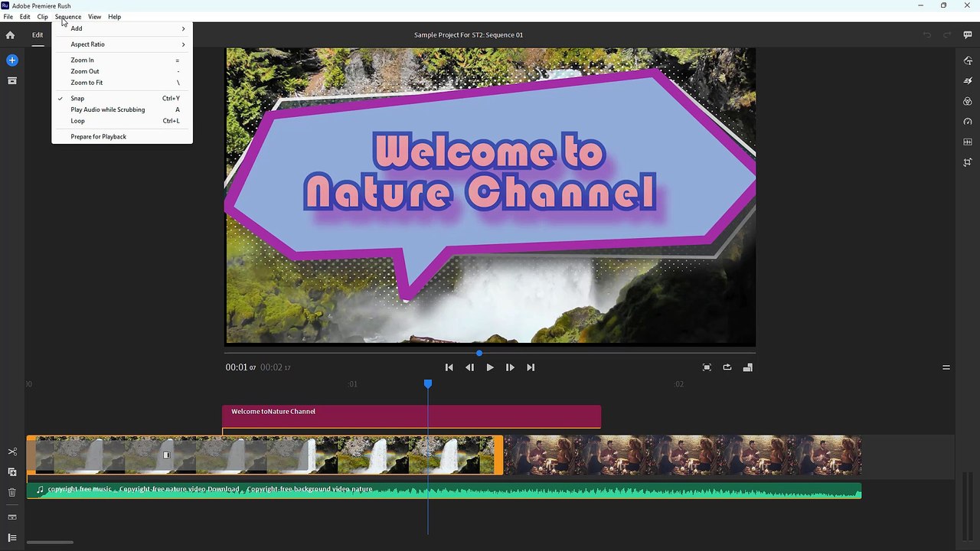This screenshot has width=980, height=551.
Task: Open the Speed panel icon
Action: point(968,122)
